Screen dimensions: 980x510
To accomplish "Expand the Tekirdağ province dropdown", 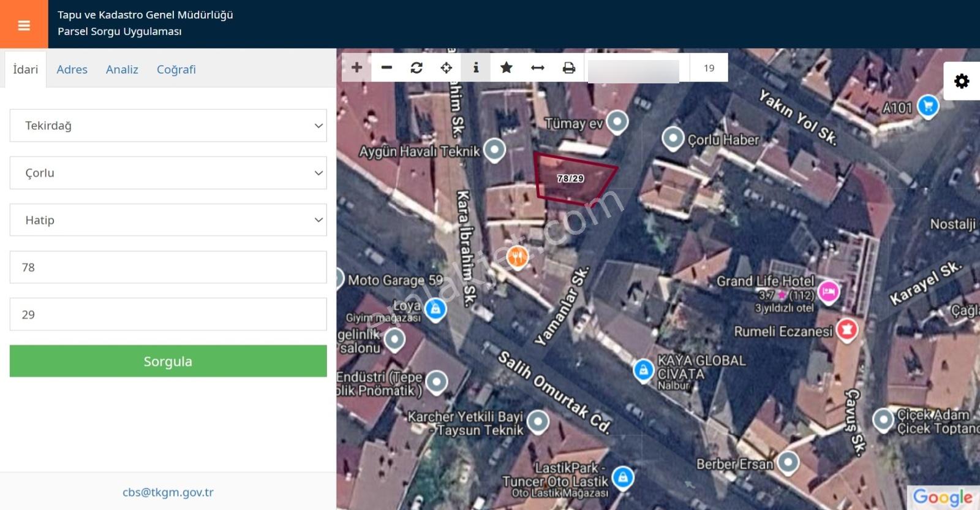I will 168,126.
